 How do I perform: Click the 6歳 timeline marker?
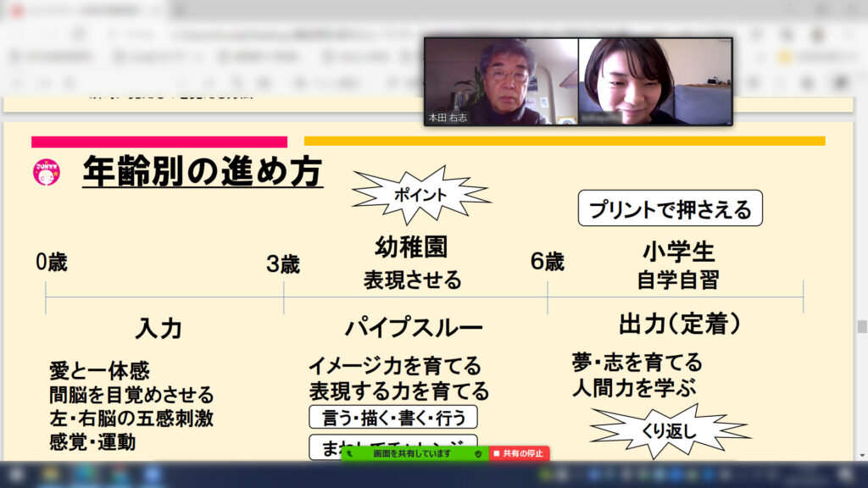547,263
